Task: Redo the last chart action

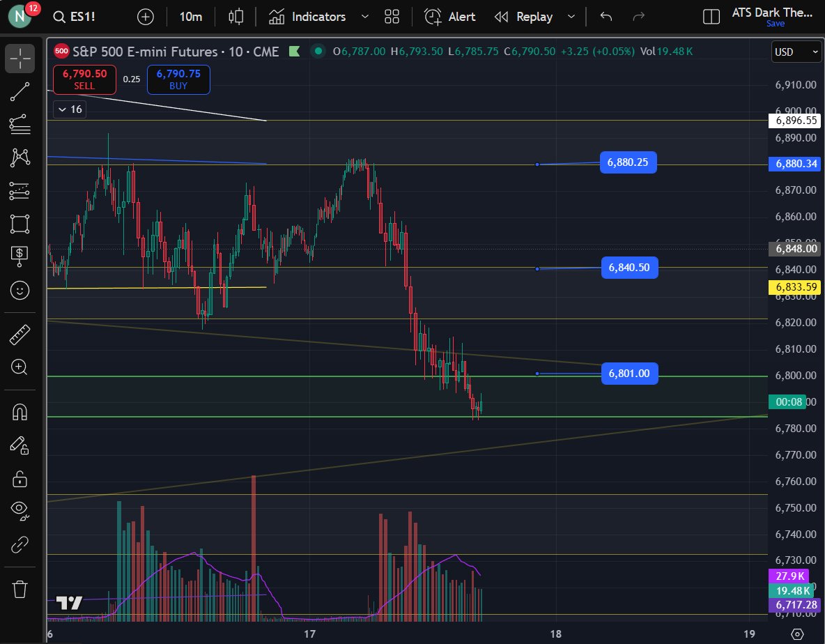Action: pyautogui.click(x=639, y=17)
